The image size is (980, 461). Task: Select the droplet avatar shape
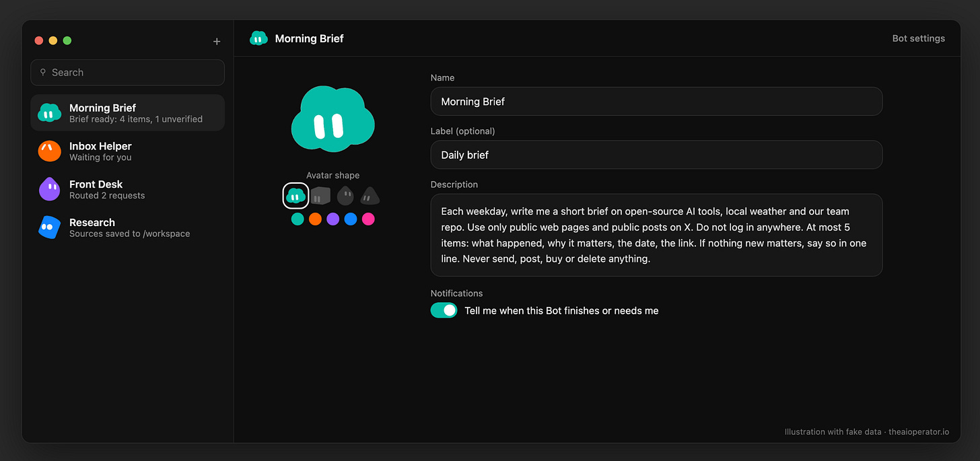click(x=345, y=196)
